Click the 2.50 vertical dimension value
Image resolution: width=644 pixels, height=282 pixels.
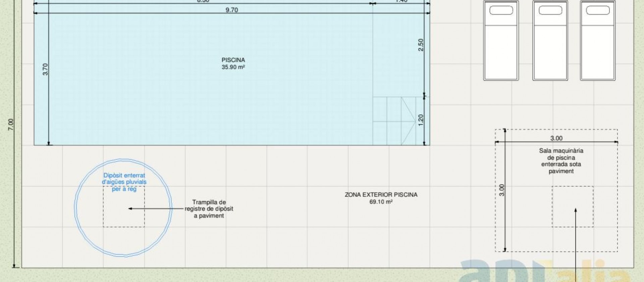[x=421, y=45]
